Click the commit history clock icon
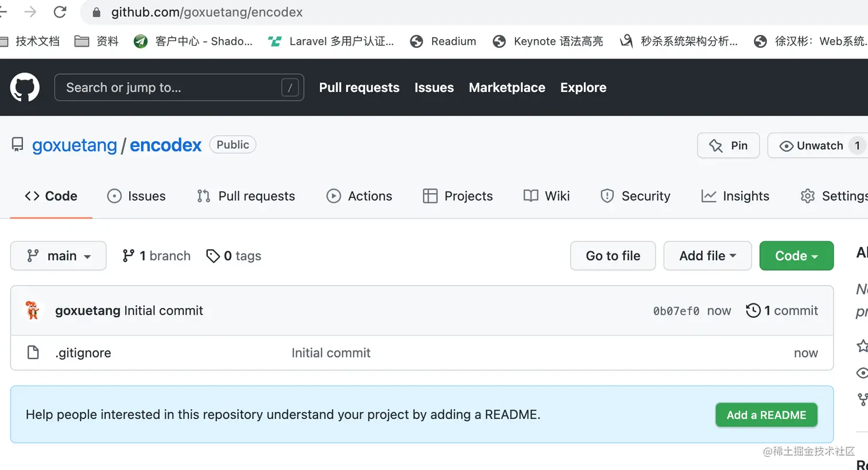The image size is (868, 470). [753, 310]
